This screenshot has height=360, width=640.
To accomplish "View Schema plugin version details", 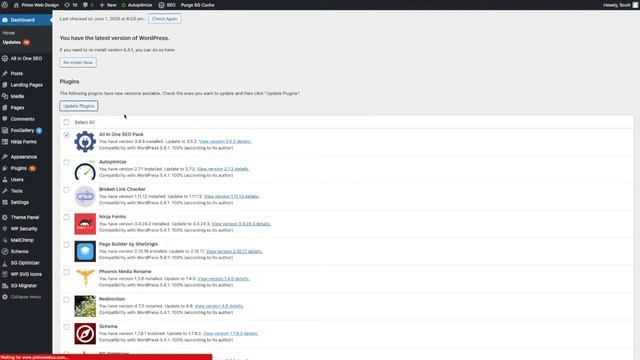I will 231,333.
